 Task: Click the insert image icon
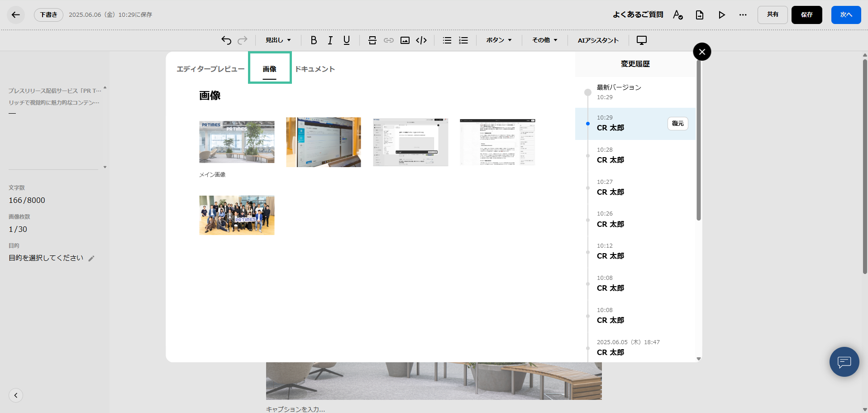click(405, 40)
